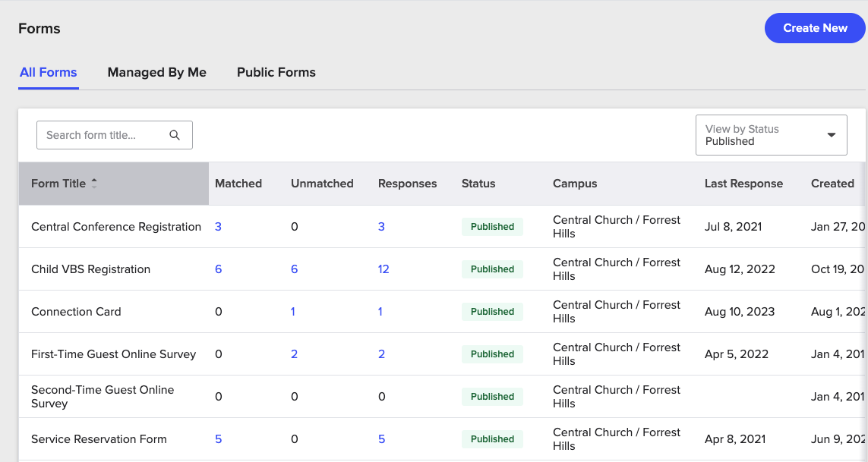Select the Second-Time Guest Online Survey row
The image size is (868, 462).
(x=103, y=396)
